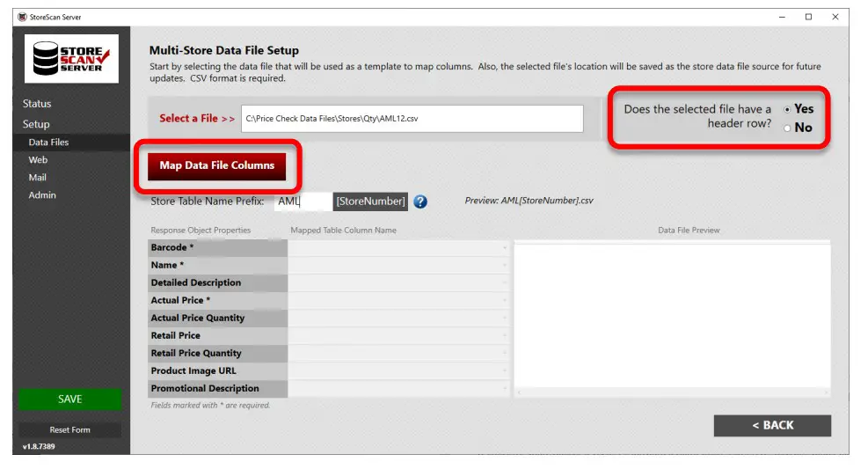Click the StoreScan Server logo in the sidebar

[x=71, y=59]
